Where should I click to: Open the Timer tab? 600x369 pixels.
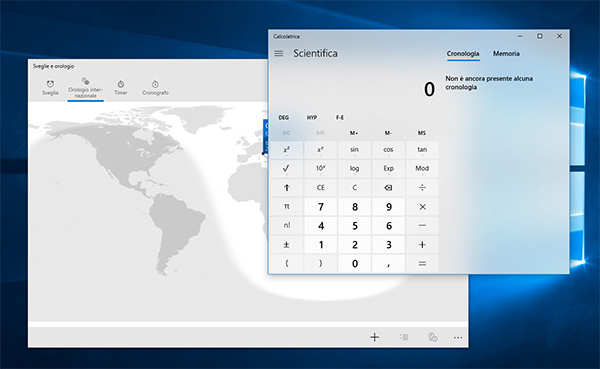coord(121,88)
